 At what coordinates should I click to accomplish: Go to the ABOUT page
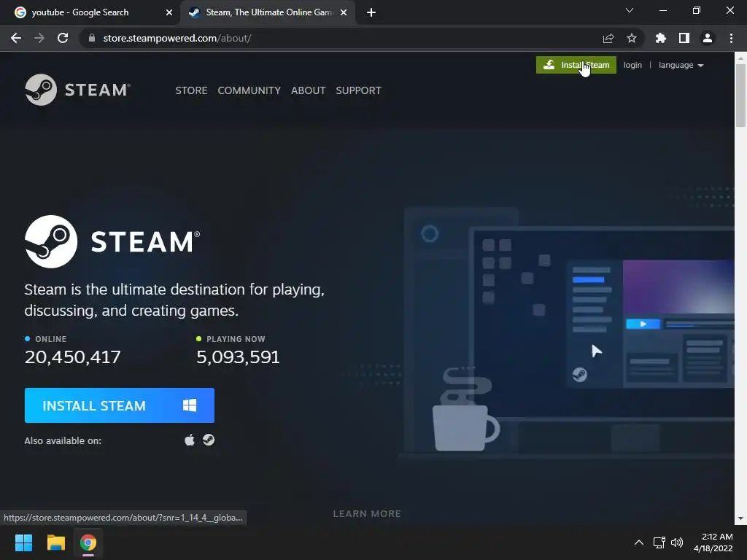(x=309, y=90)
